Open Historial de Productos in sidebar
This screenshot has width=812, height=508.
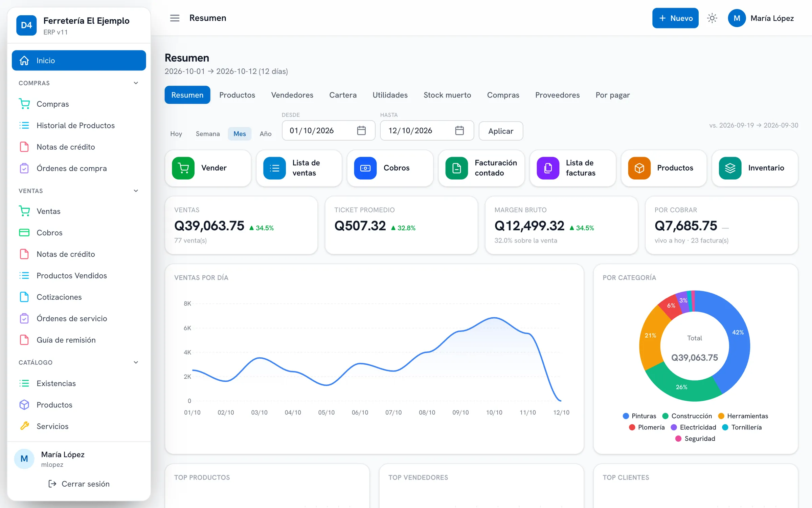(79, 125)
